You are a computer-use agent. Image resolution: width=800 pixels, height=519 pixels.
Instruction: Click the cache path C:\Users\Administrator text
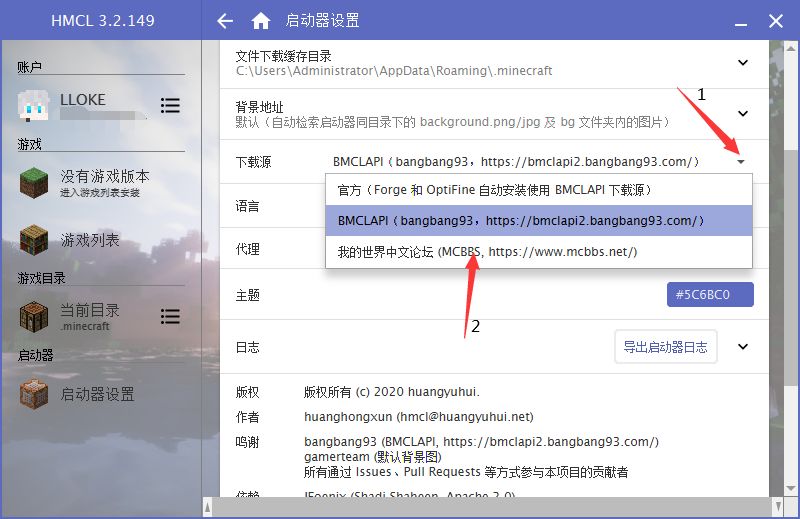(x=394, y=71)
